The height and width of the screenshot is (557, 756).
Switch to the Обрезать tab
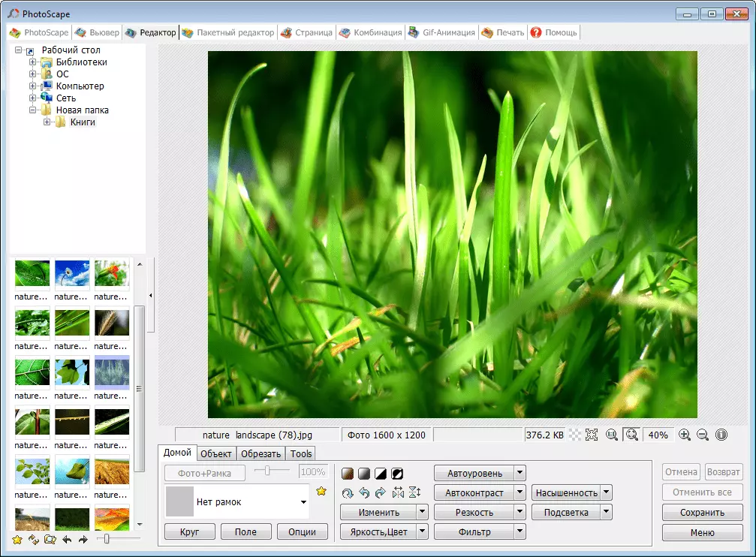click(x=261, y=453)
